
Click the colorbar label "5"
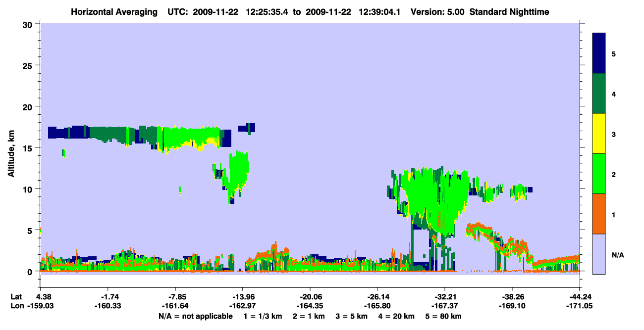pyautogui.click(x=614, y=53)
